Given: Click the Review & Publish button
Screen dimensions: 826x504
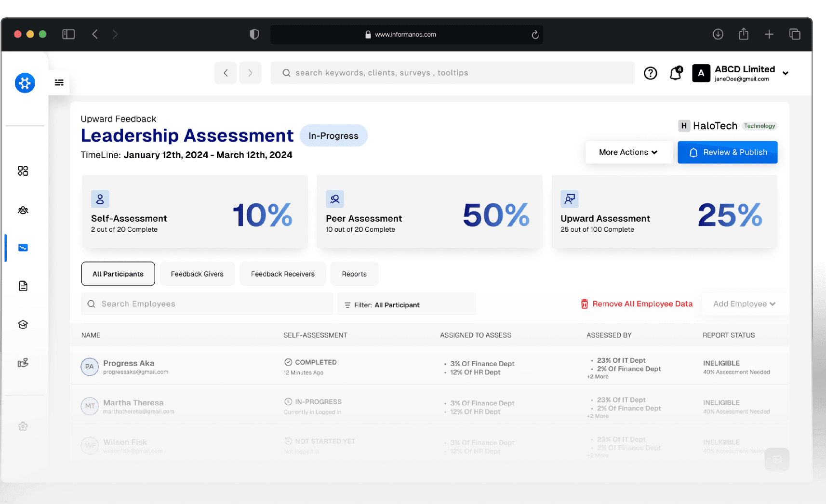Looking at the screenshot, I should click(728, 152).
